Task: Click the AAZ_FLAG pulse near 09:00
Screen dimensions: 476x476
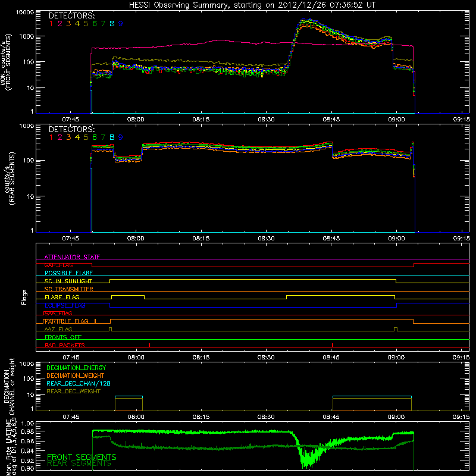Action: (x=396, y=330)
